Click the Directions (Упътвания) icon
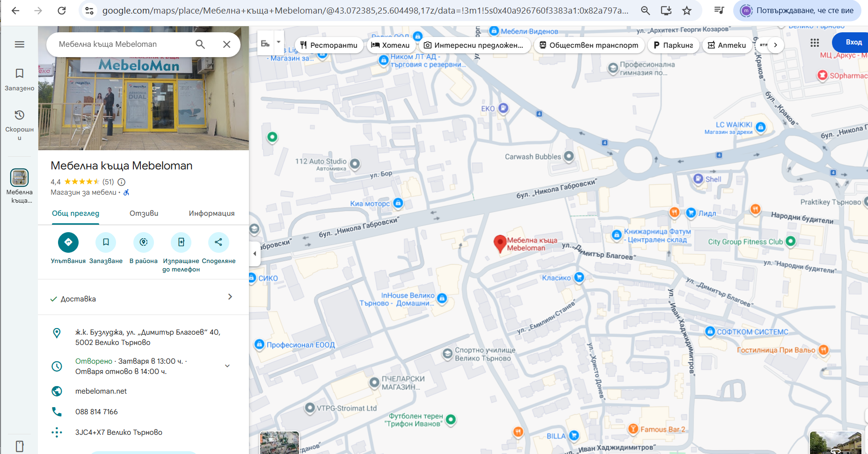The width and height of the screenshot is (868, 454). click(x=68, y=242)
